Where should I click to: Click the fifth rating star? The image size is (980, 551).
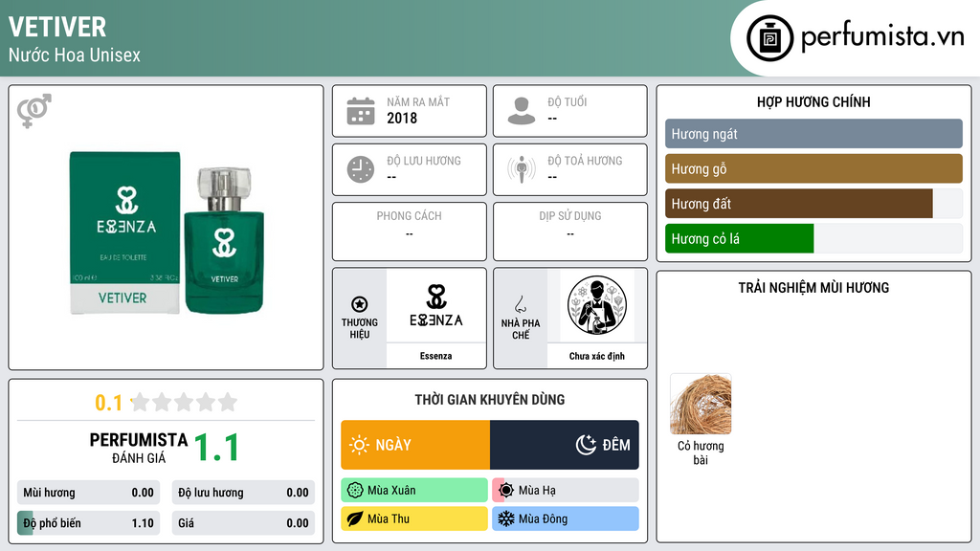[228, 402]
